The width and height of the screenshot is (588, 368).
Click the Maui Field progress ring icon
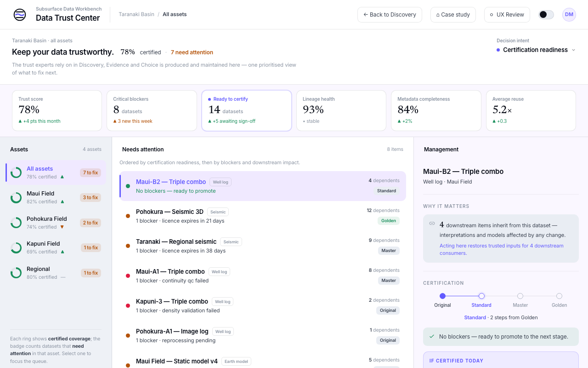click(x=16, y=198)
